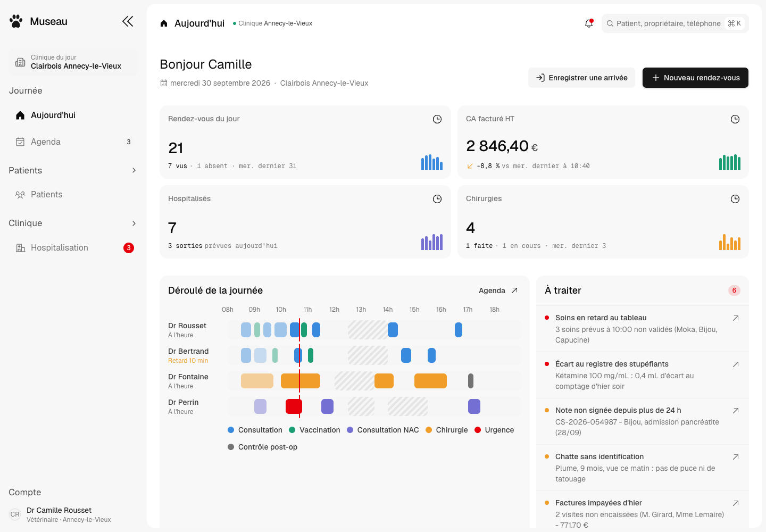Viewport: 766px width, 532px height.
Task: Click the clock icon on Rendez-vous du jour card
Action: pyautogui.click(x=437, y=119)
